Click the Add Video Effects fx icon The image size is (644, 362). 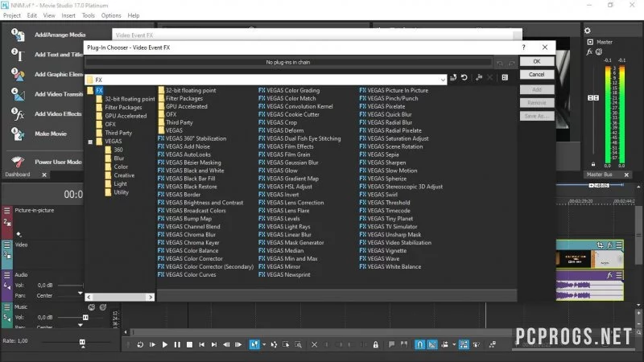point(18,113)
